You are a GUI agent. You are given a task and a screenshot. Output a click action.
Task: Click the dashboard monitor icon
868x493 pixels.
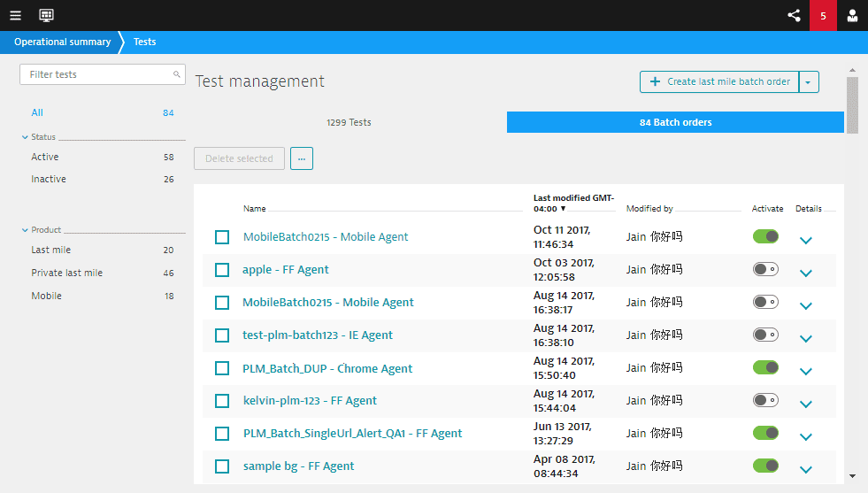point(47,16)
